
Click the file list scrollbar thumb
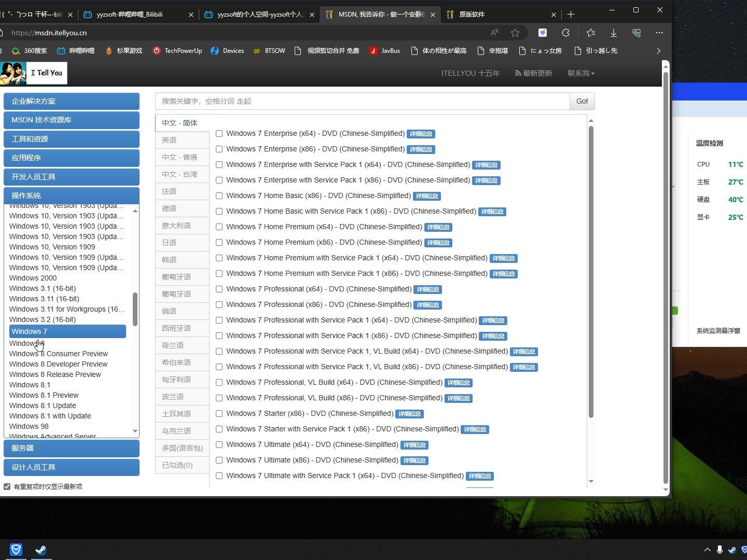tap(591, 272)
